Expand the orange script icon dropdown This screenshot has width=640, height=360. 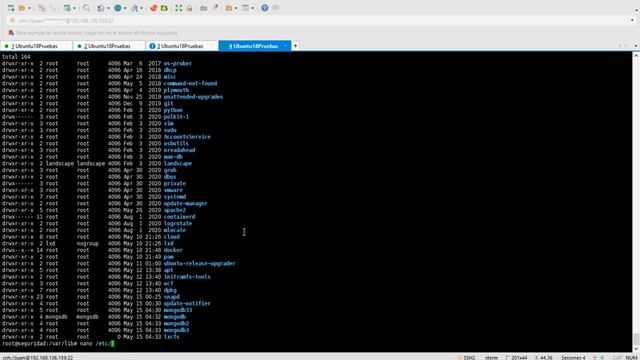coord(236,8)
